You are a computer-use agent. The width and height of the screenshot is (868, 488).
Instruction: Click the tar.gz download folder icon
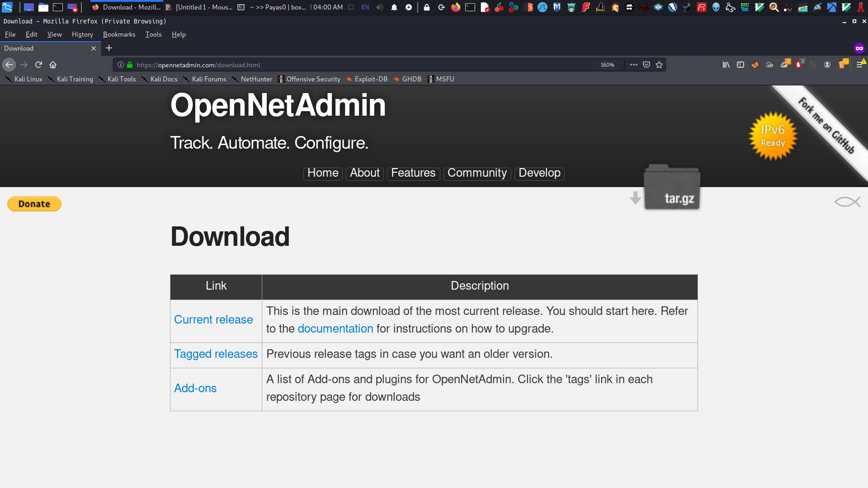672,188
